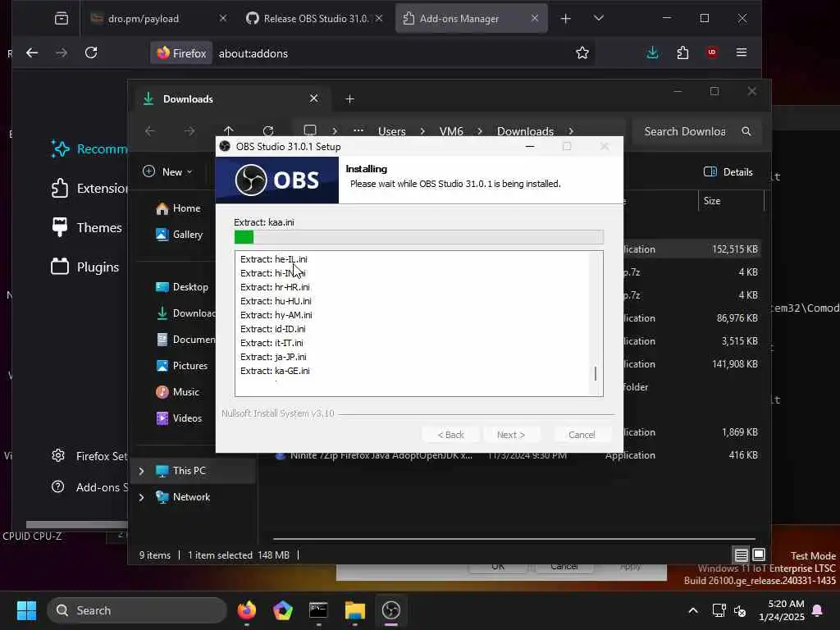Screen dimensions: 840x630
Task: Click Users in Explorer breadcrumb
Action: (391, 131)
